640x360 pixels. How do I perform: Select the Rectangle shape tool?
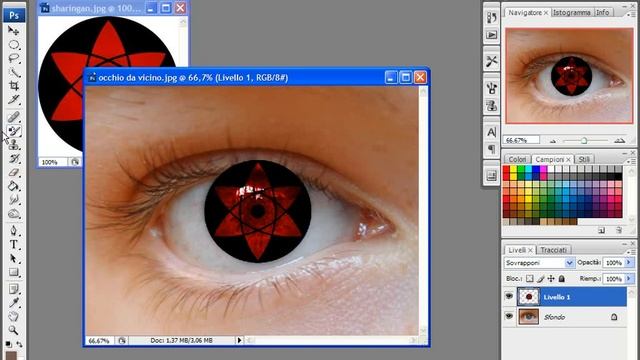click(13, 272)
